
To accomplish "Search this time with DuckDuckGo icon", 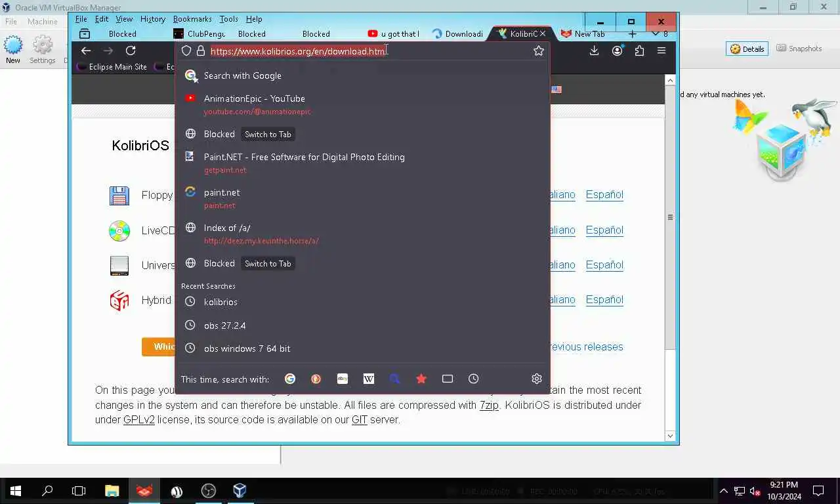I will pos(316,379).
